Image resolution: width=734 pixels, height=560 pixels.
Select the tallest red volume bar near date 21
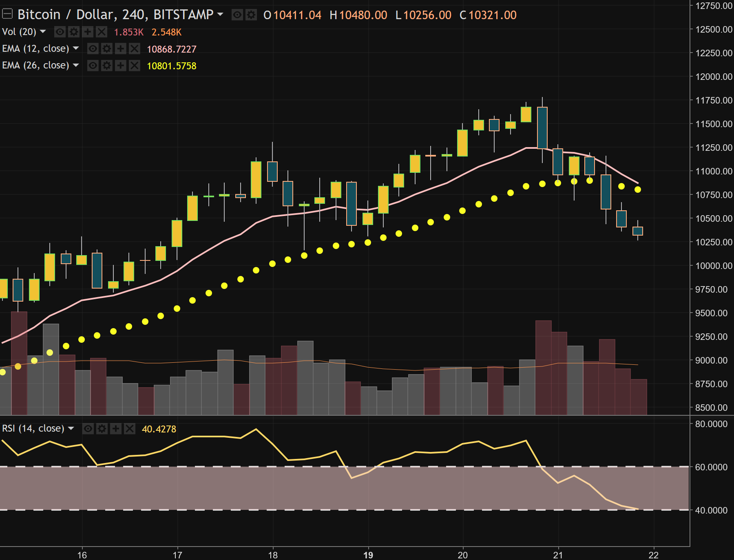coord(544,368)
